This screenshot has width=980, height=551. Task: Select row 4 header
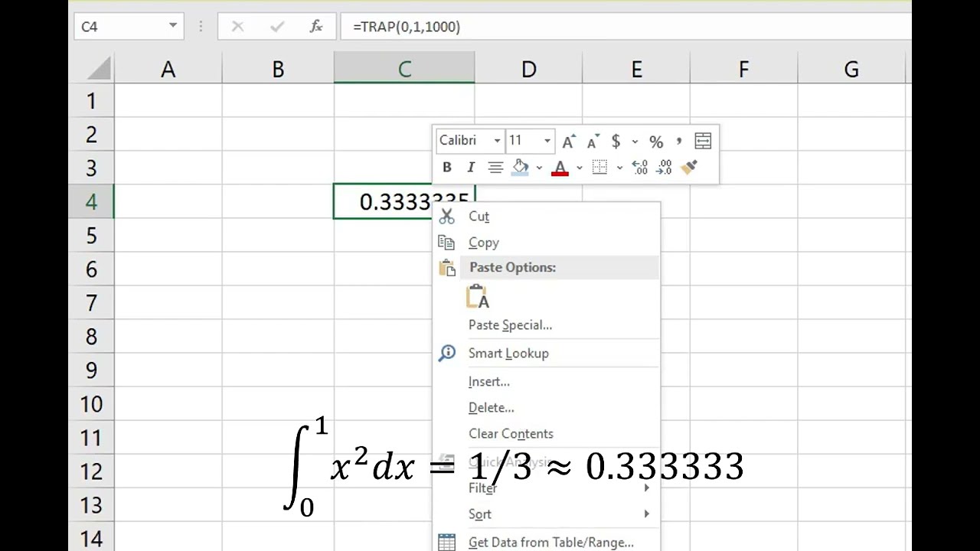pyautogui.click(x=91, y=201)
